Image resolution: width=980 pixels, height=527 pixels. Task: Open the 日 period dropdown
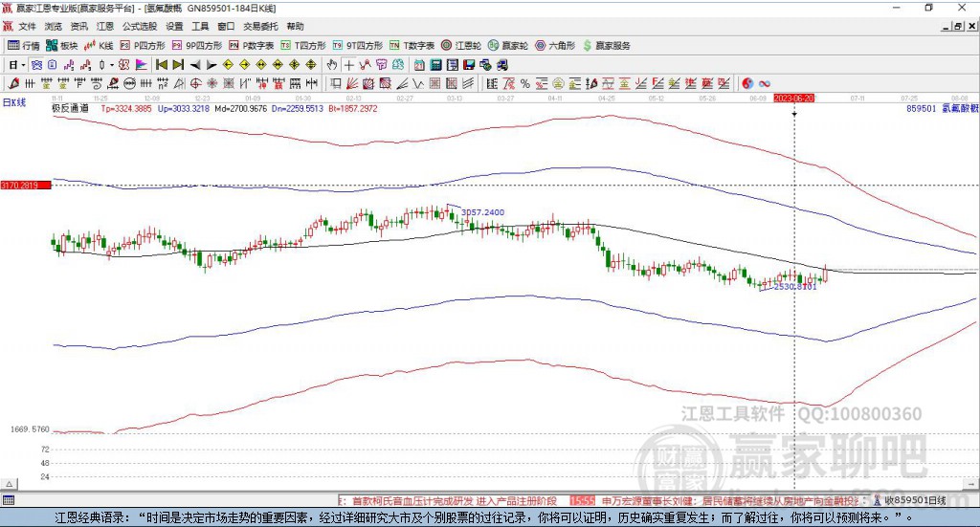coord(15,65)
